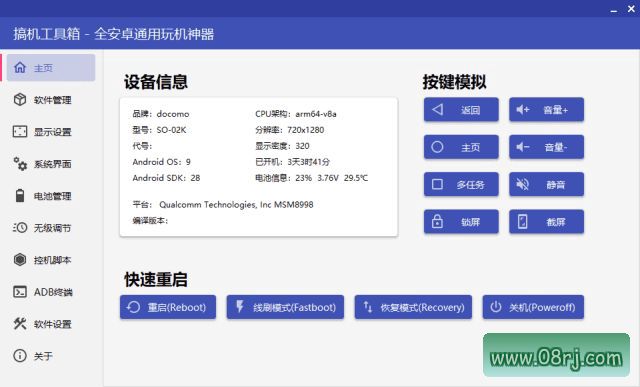Close the toolbox window

pyautogui.click(x=631, y=9)
